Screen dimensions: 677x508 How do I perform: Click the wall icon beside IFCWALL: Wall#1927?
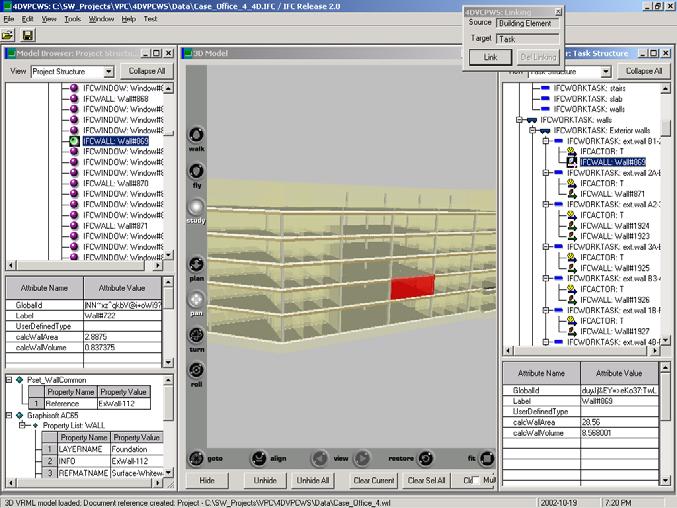[572, 331]
